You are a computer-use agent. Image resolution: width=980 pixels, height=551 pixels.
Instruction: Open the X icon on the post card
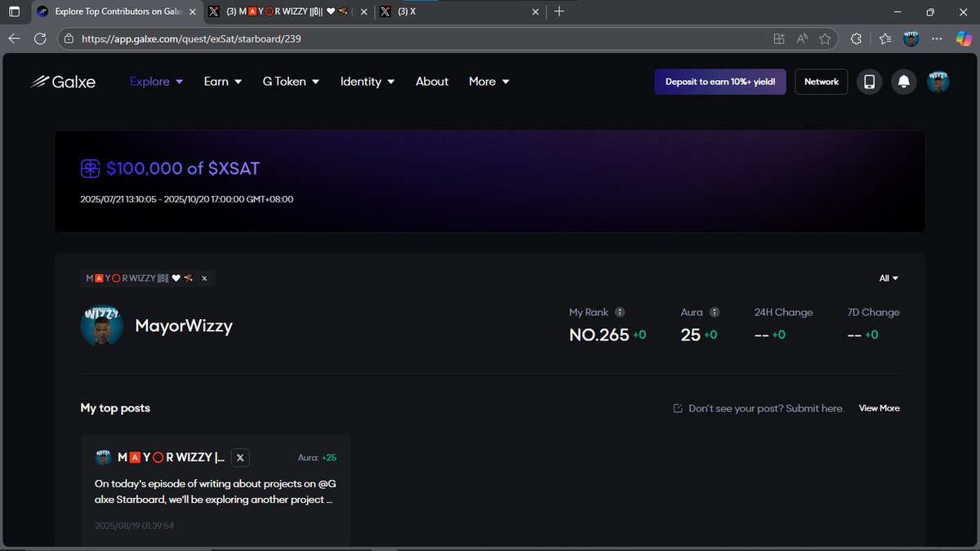pos(240,458)
